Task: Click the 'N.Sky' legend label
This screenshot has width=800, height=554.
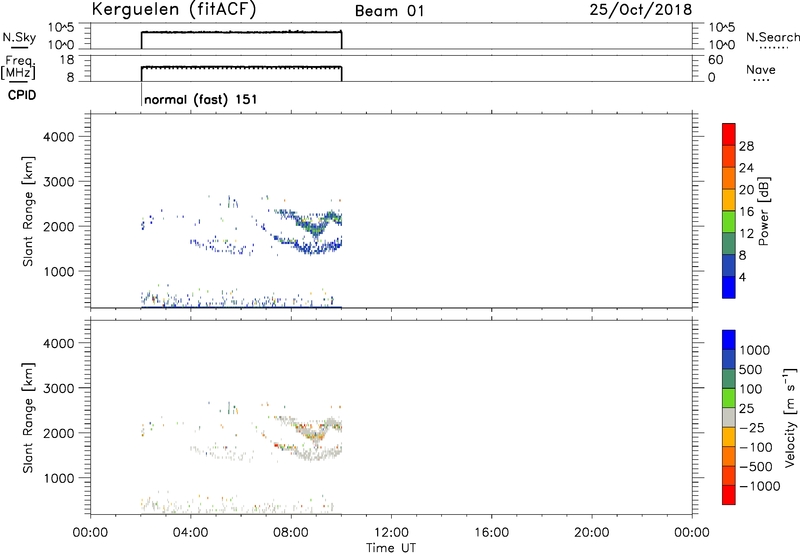Action: tap(19, 37)
